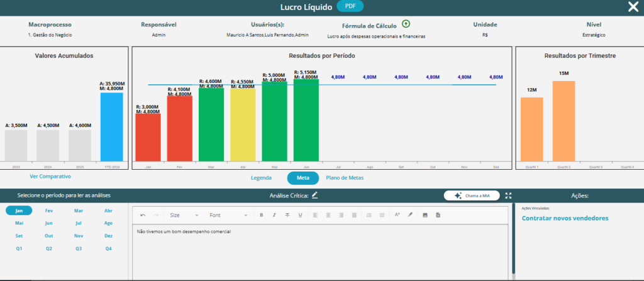Expand the analysis panel to fullscreen
The height and width of the screenshot is (281, 644).
[x=508, y=196]
